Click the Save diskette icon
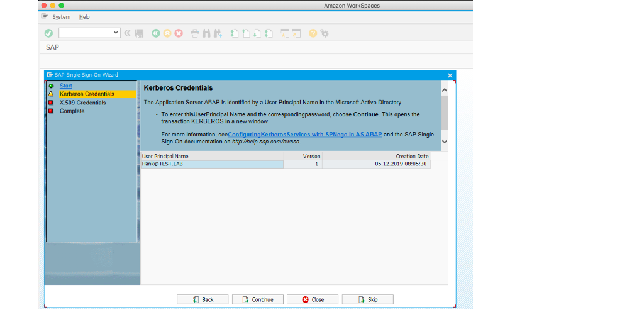The width and height of the screenshot is (644, 322). 139,33
